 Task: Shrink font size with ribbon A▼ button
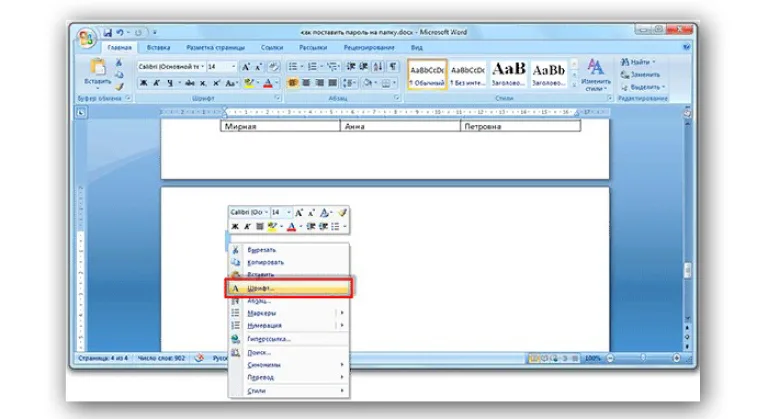tap(259, 67)
